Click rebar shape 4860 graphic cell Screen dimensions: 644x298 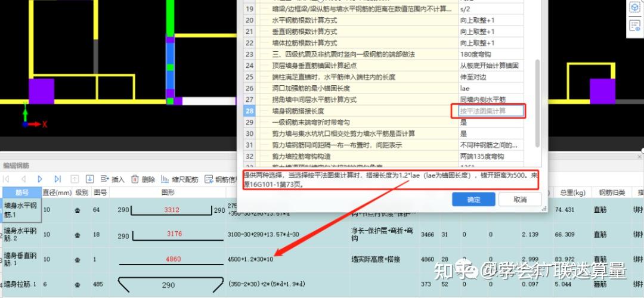click(x=168, y=259)
